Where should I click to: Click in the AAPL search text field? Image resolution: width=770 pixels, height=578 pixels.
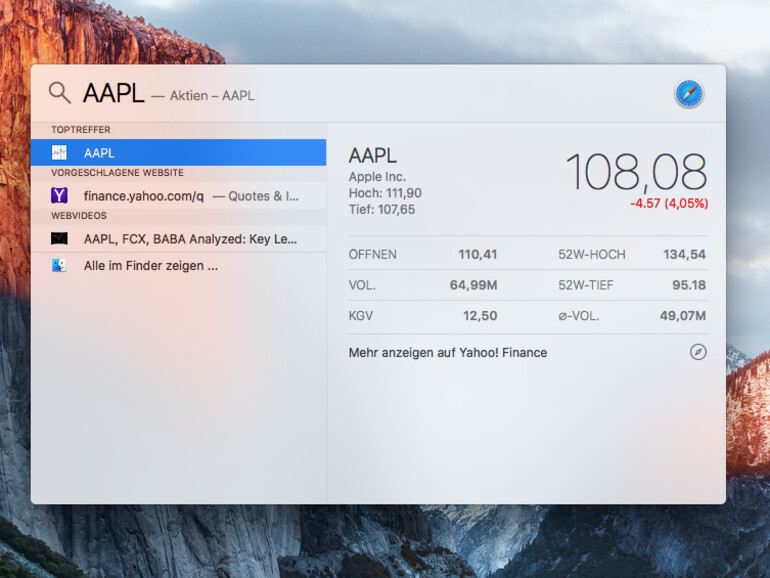(113, 93)
